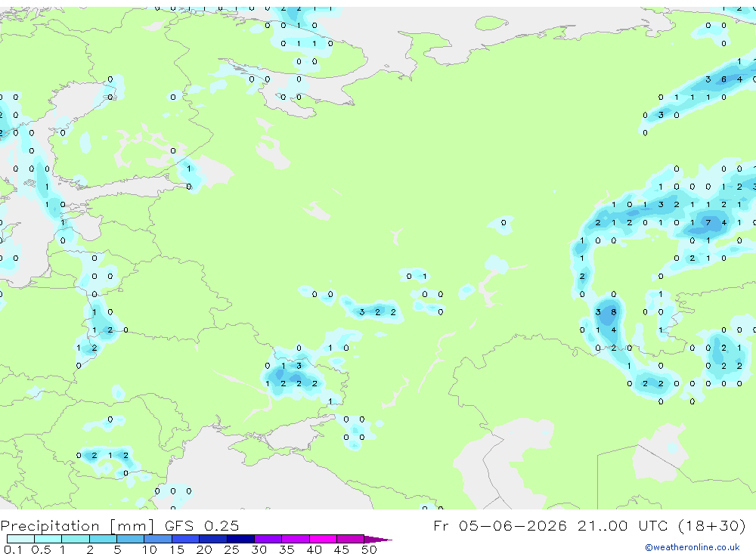Click the 'Precipitation [mm]' title text

[78, 526]
